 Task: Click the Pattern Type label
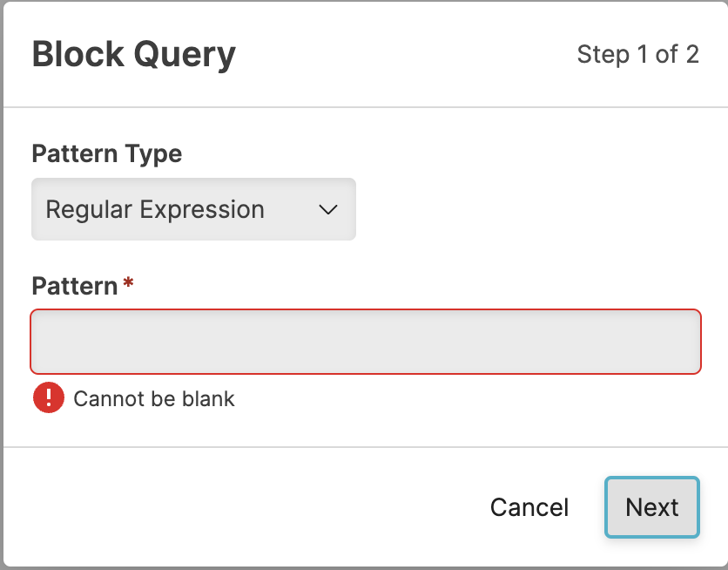pos(106,153)
